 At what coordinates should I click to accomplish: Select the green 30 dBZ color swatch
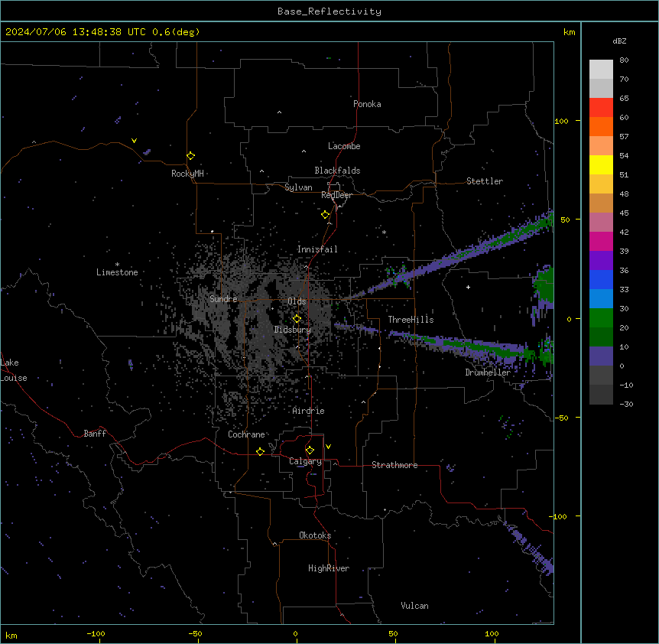601,318
